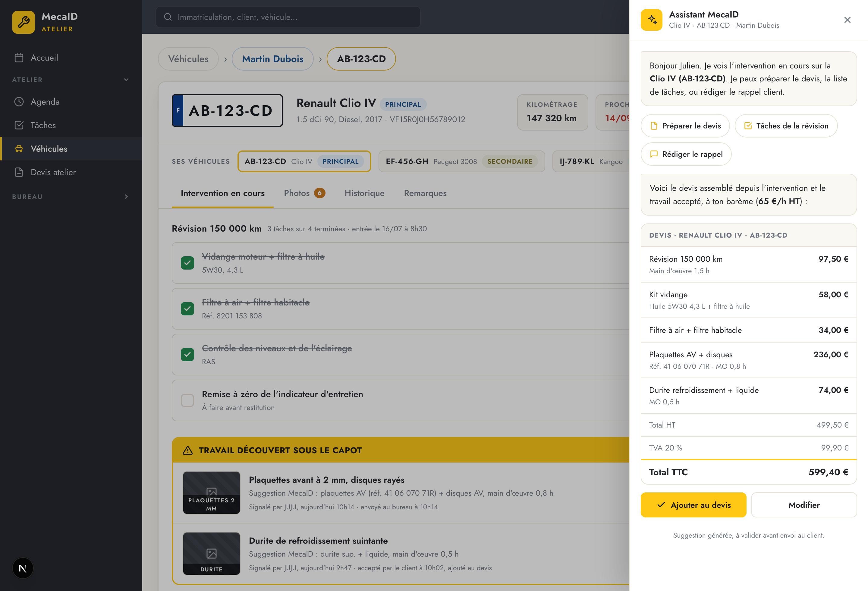Image resolution: width=868 pixels, height=591 pixels.
Task: Click the Modifier button
Action: tap(804, 505)
